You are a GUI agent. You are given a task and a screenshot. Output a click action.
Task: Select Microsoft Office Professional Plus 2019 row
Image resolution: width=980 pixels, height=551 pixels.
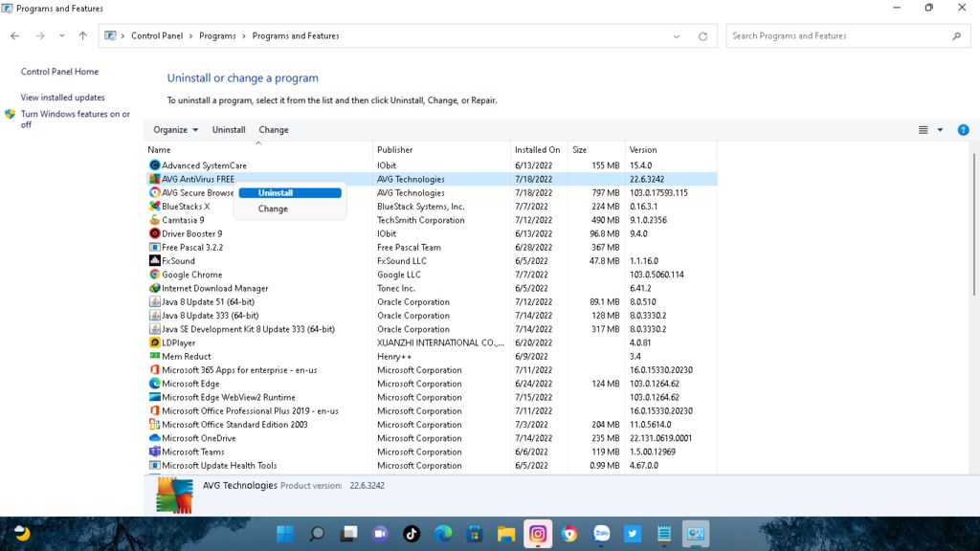coord(432,411)
